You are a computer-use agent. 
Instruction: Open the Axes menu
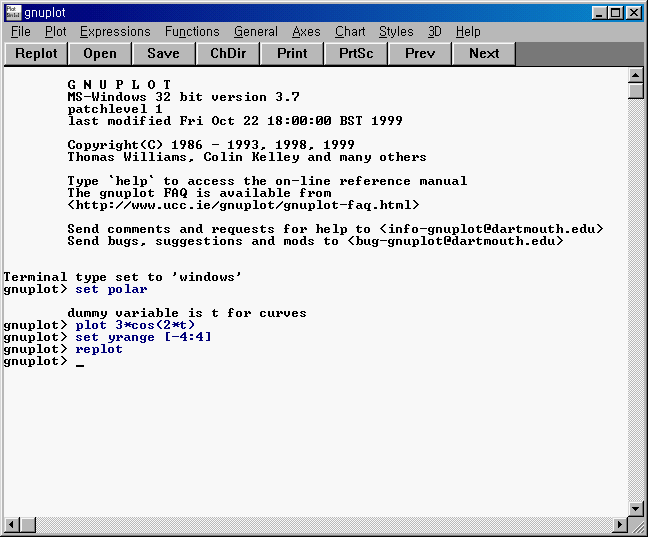306,32
